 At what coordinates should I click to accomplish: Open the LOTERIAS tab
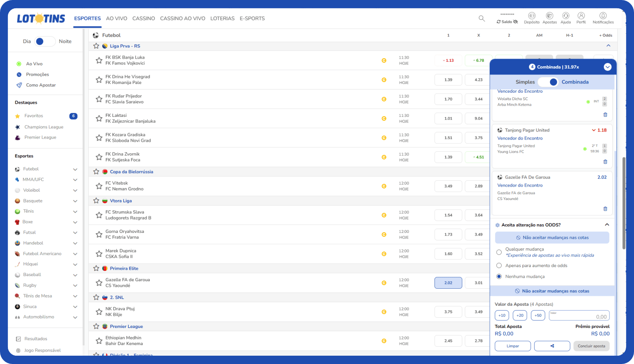point(222,19)
